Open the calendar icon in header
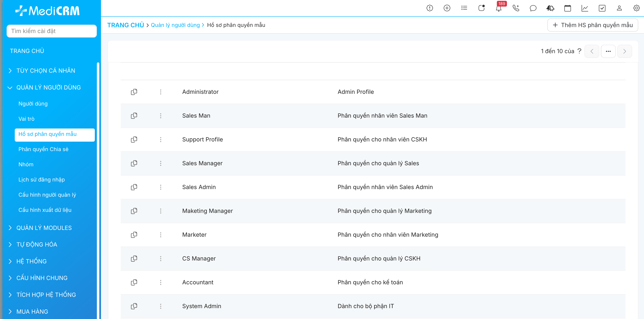The height and width of the screenshot is (319, 644). [567, 8]
